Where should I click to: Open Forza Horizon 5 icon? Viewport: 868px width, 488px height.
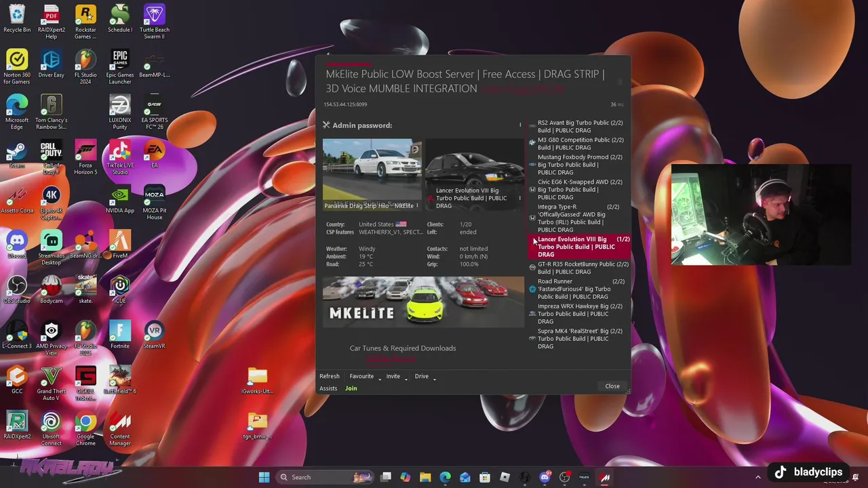[85, 157]
